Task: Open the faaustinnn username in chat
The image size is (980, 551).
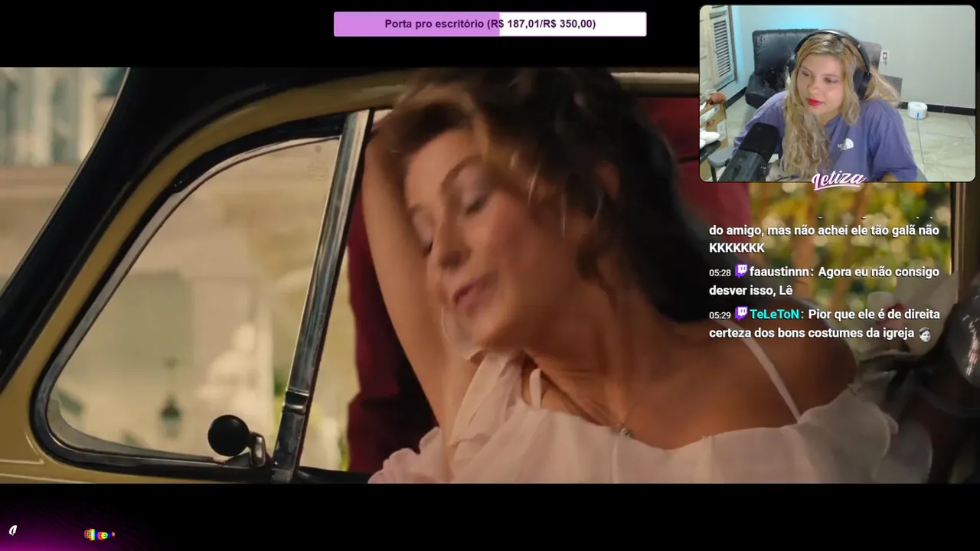Action: point(780,272)
